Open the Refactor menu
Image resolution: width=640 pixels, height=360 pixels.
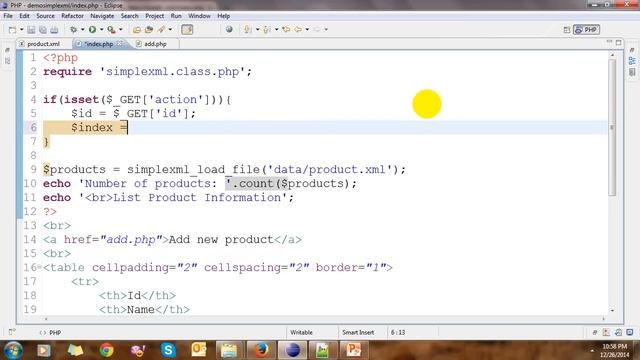coord(72,16)
